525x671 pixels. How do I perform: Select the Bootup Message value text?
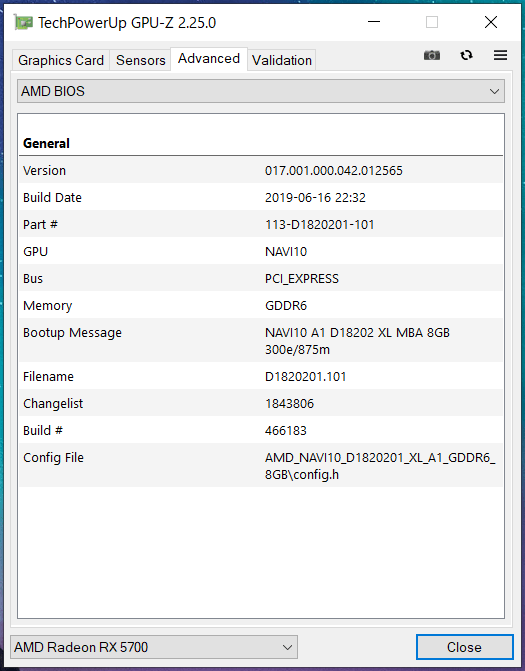click(x=357, y=341)
